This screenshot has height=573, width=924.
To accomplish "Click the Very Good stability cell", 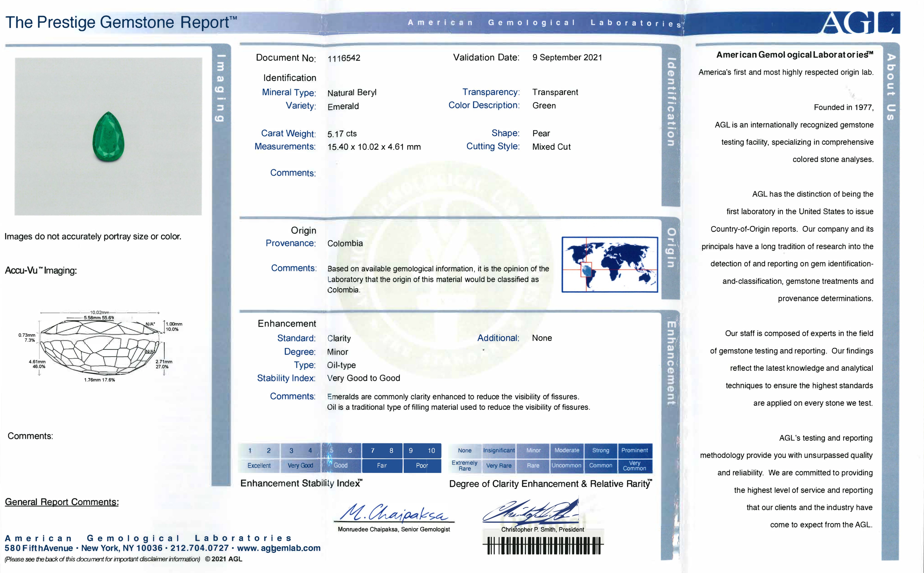I will tap(300, 465).
